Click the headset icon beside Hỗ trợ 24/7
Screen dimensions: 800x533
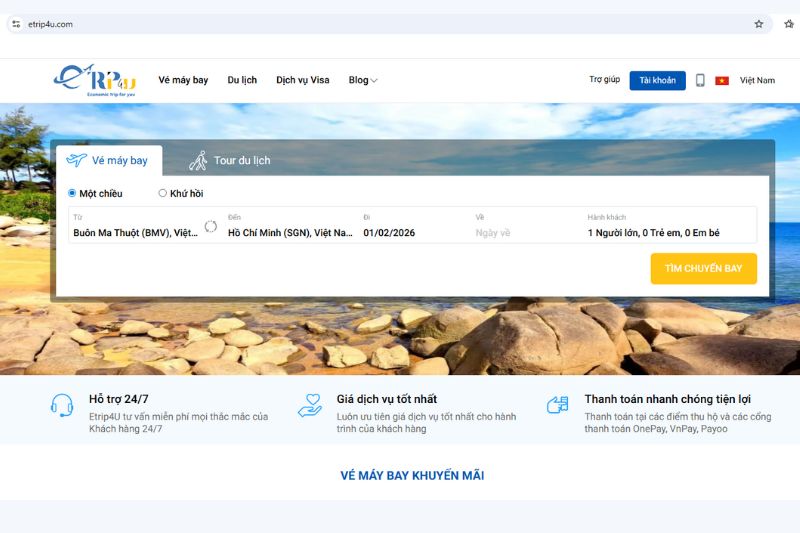62,405
